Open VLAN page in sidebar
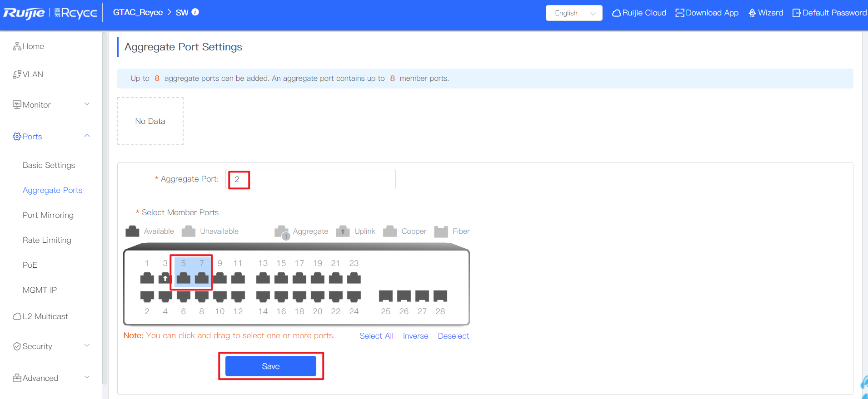Screen dimensions: 868x399 click(x=28, y=74)
